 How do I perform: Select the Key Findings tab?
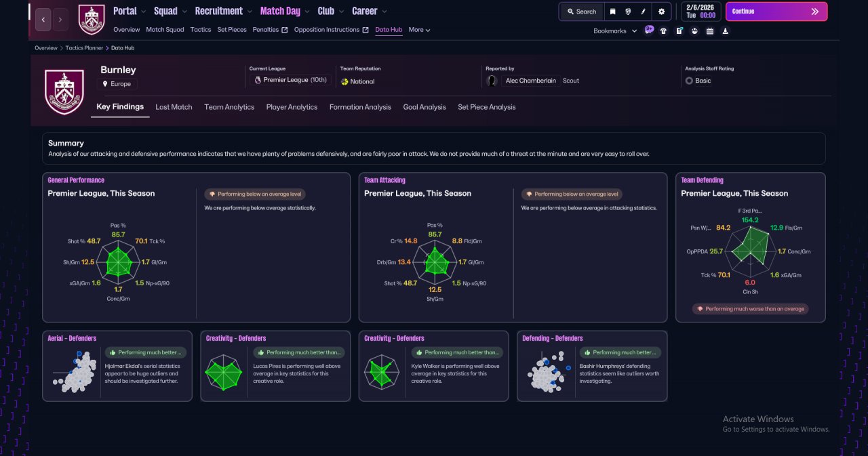120,107
